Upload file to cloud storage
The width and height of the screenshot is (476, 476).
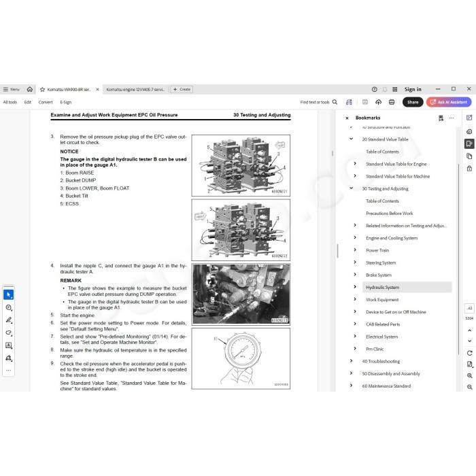(378, 102)
